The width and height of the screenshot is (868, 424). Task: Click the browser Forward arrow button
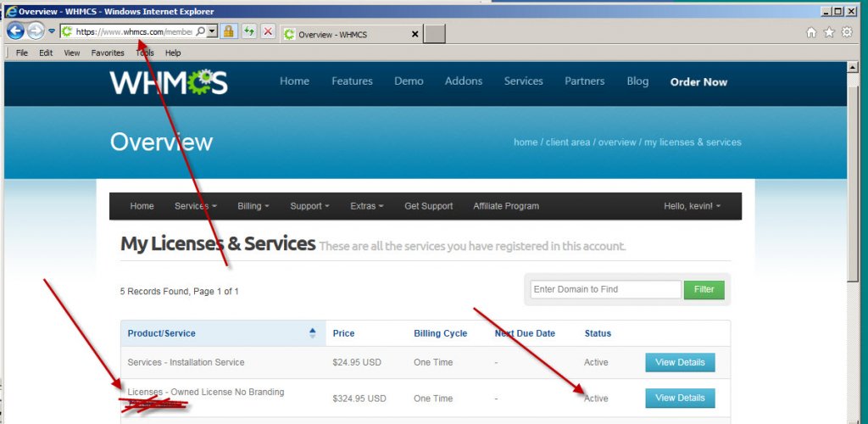click(x=36, y=31)
